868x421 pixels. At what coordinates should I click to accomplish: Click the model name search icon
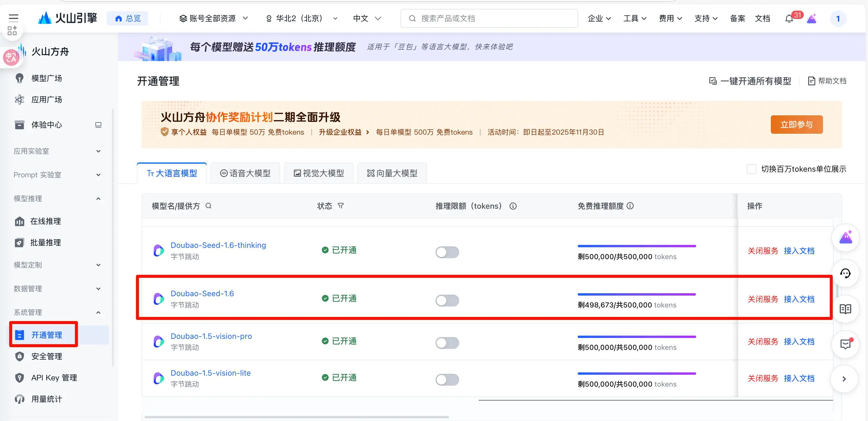pyautogui.click(x=209, y=206)
